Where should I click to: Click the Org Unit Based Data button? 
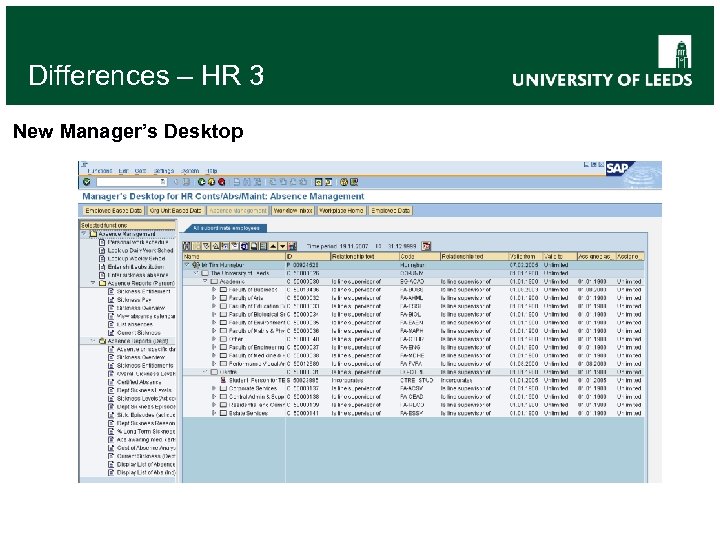pos(175,210)
